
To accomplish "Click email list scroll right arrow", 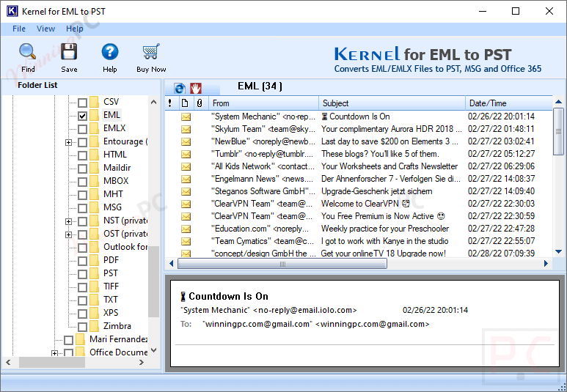I will click(546, 264).
